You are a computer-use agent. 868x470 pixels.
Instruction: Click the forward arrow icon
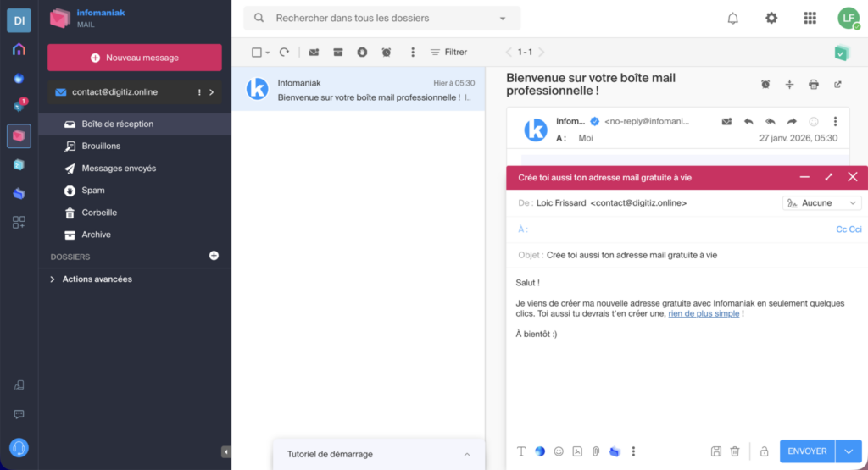tap(792, 122)
